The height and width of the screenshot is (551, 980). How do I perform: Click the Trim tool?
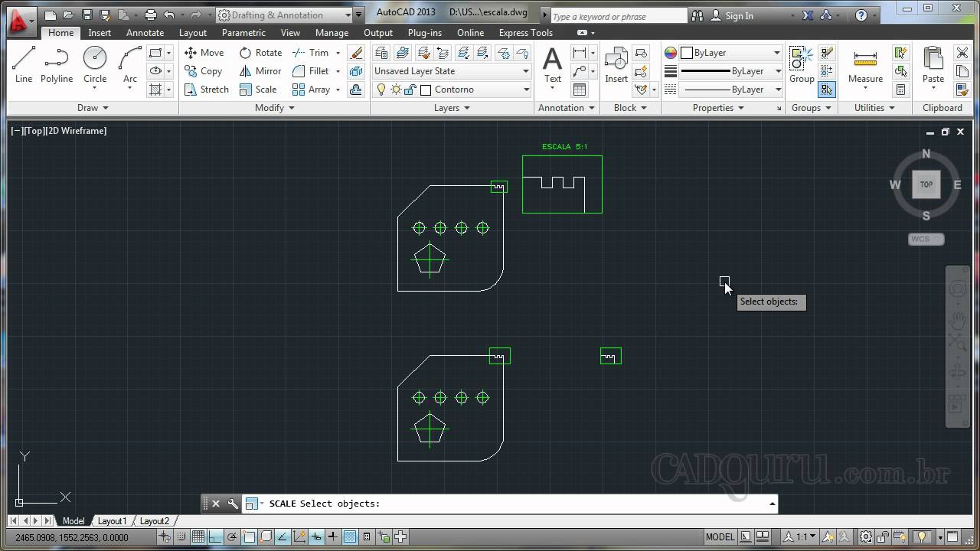(311, 53)
